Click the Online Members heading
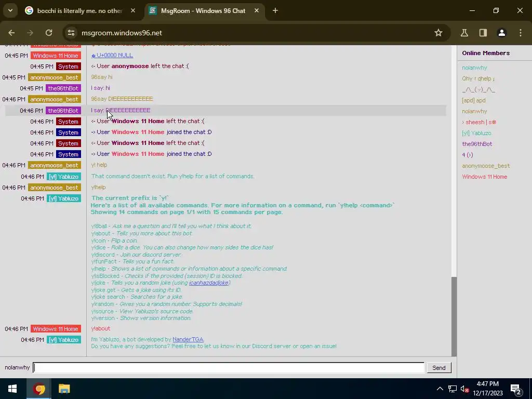532x399 pixels. [486, 53]
